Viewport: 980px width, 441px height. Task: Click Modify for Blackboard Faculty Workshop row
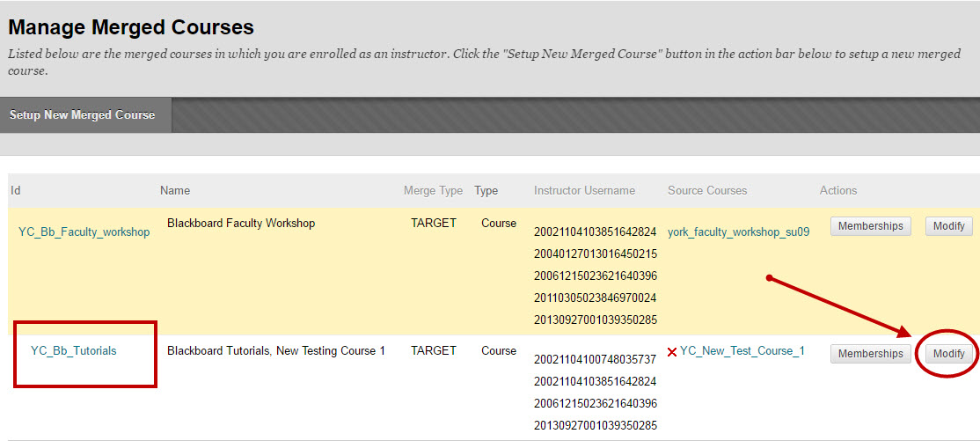[948, 226]
